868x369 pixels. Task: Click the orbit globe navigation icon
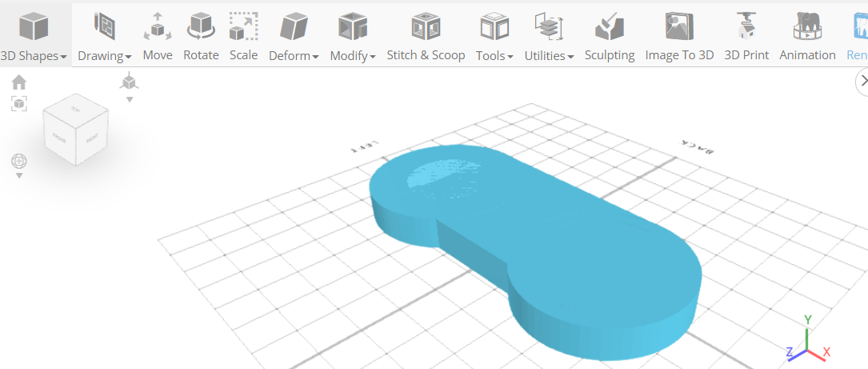[19, 161]
